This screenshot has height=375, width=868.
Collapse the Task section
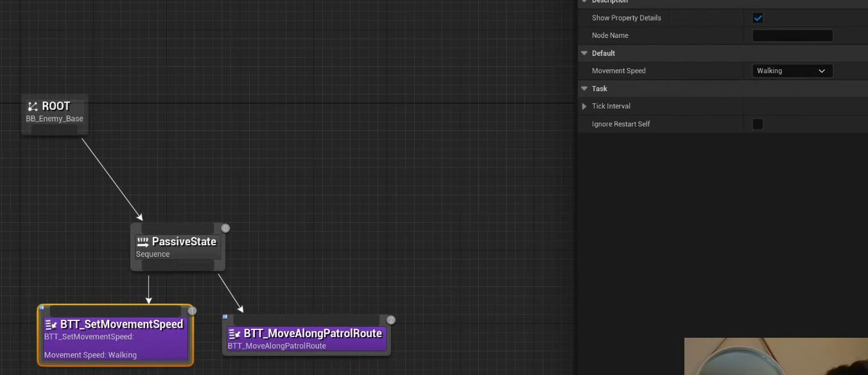point(584,89)
